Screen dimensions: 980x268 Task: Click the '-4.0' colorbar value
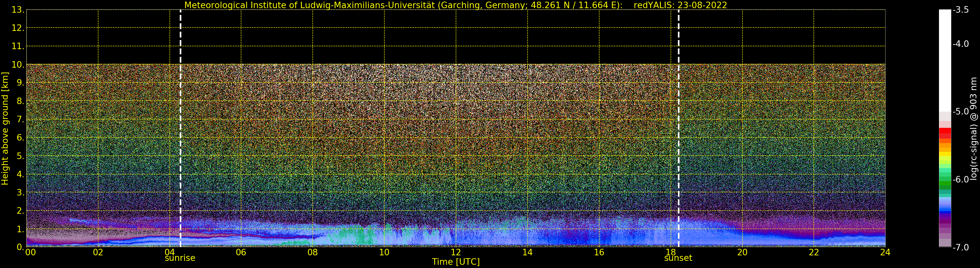coord(961,44)
